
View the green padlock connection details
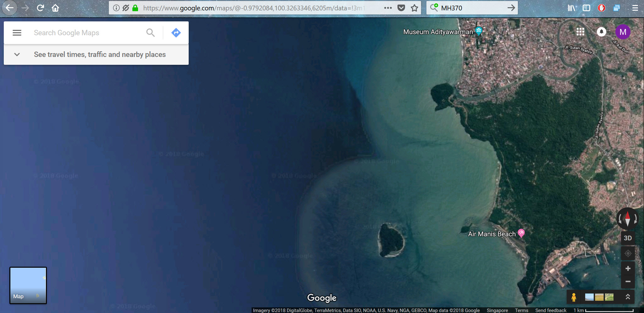point(135,8)
